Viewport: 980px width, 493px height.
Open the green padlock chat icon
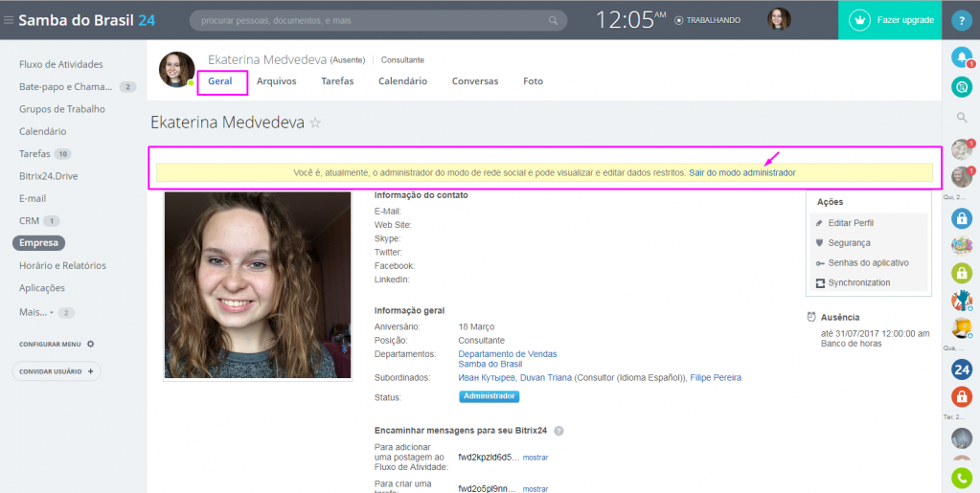[961, 273]
